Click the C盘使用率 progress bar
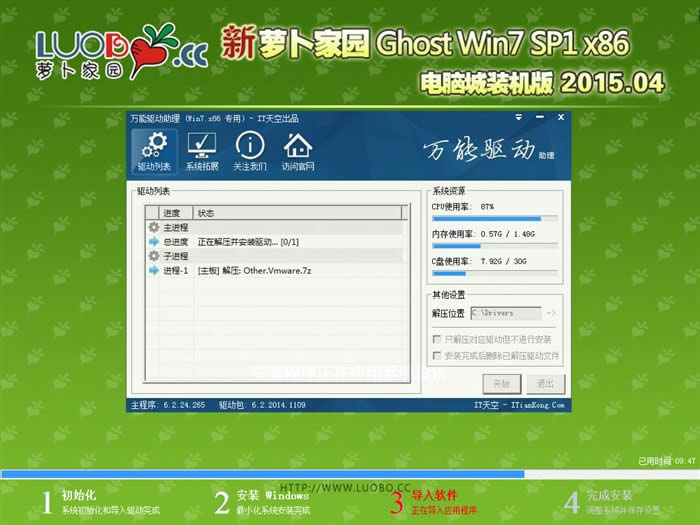Viewport: 700px width, 525px height. pyautogui.click(x=495, y=274)
